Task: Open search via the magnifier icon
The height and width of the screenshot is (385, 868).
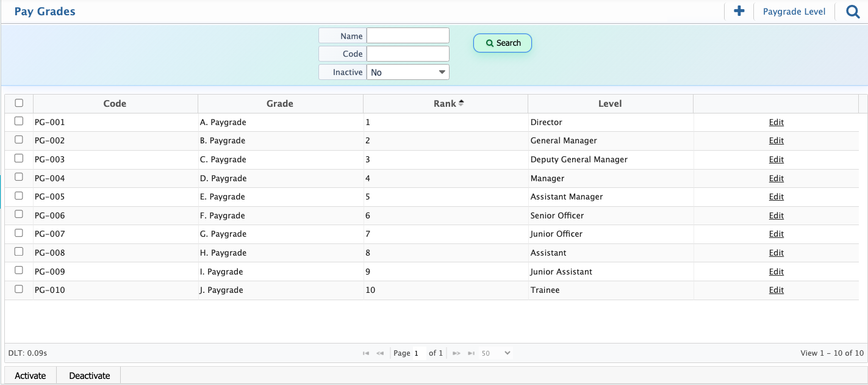Action: [853, 12]
